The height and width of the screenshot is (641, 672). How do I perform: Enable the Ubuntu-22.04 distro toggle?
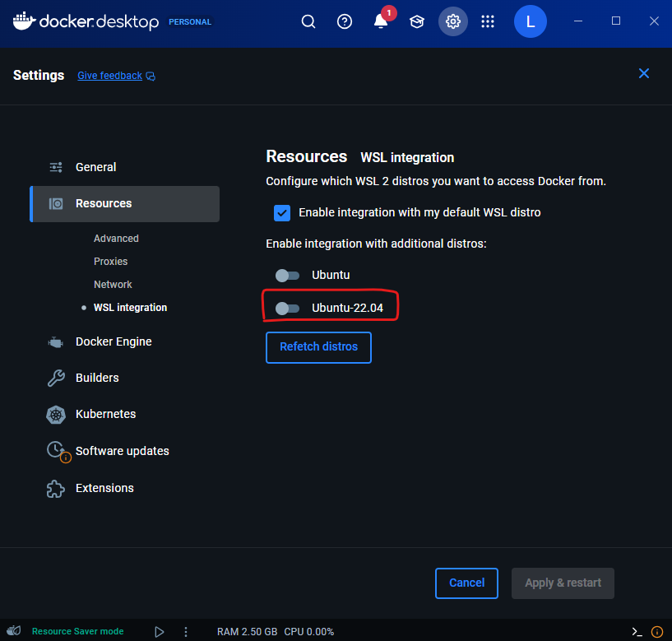pos(287,308)
